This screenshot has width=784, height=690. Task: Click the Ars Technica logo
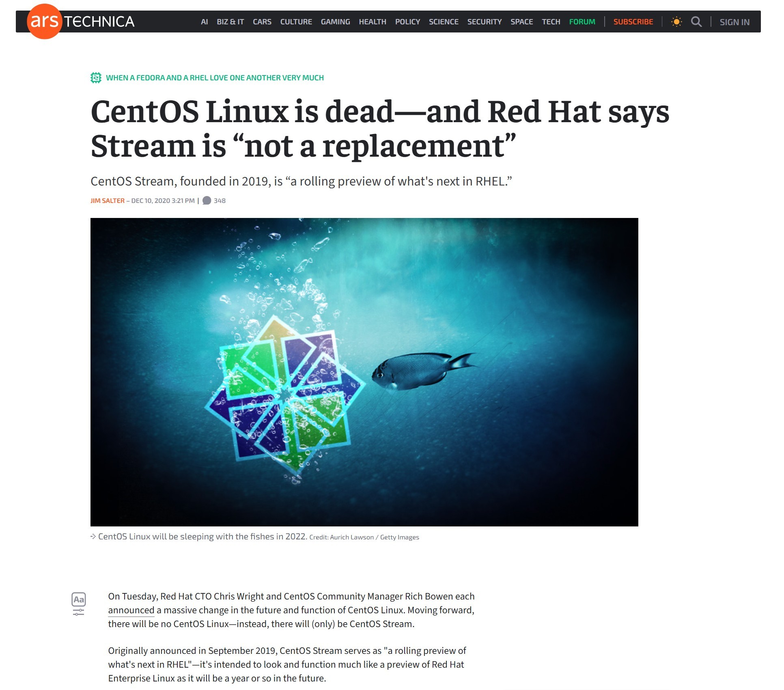(x=81, y=22)
